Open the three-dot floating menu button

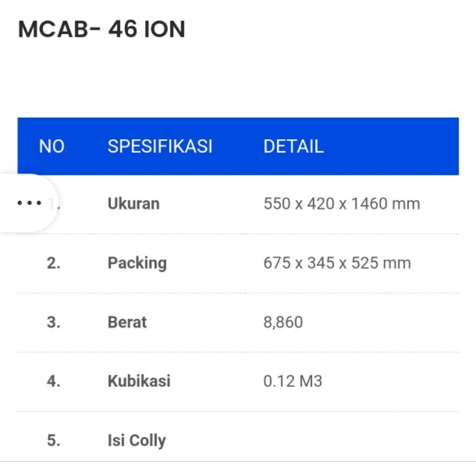[29, 203]
